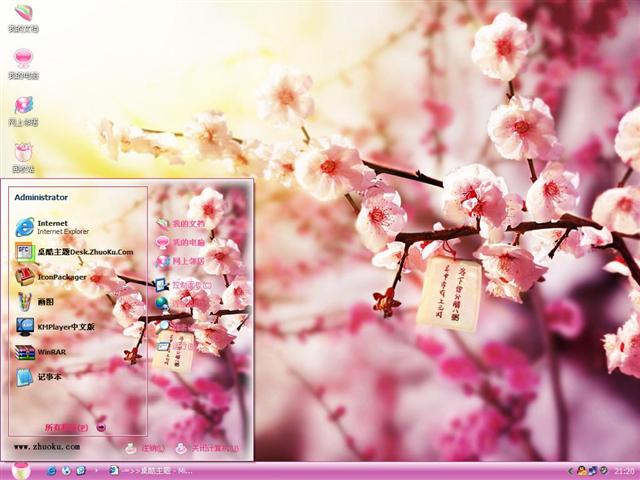Click the globe network icon in Start menu
This screenshot has height=480, width=640.
[x=162, y=303]
